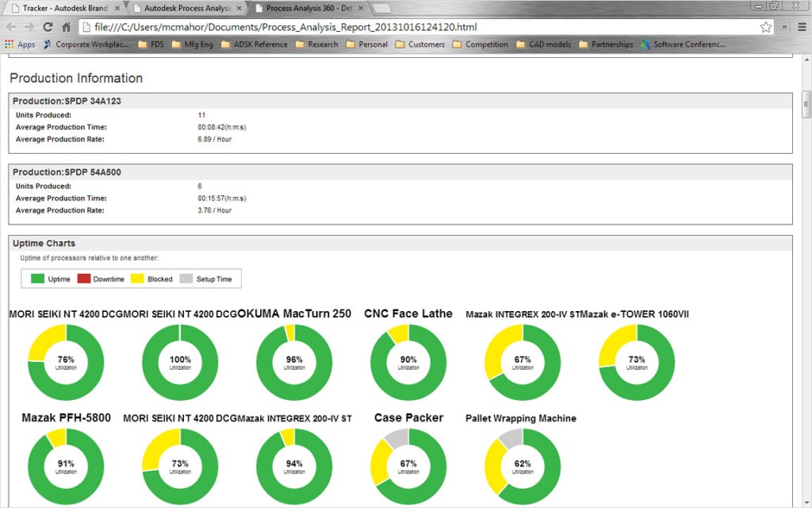Open the Competition bookmark folder
The width and height of the screenshot is (812, 508).
click(480, 44)
